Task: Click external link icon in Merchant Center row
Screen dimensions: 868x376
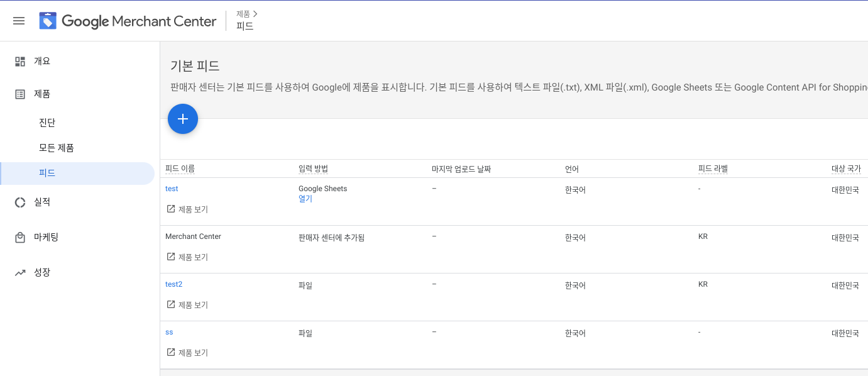Action: pyautogui.click(x=170, y=257)
